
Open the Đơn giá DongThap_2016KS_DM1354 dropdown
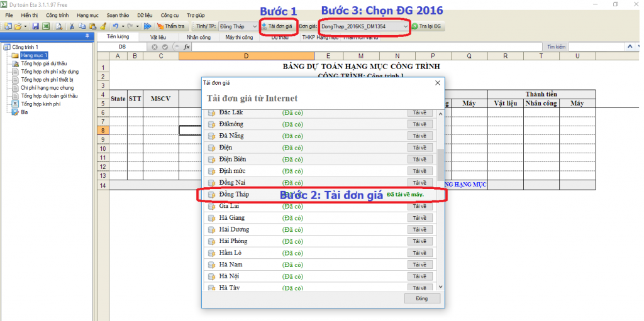tap(405, 26)
